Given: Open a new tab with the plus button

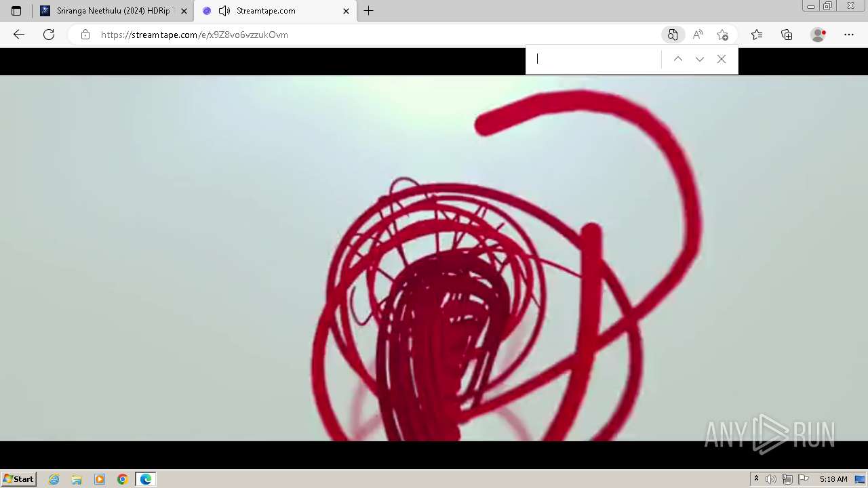Looking at the screenshot, I should (368, 11).
